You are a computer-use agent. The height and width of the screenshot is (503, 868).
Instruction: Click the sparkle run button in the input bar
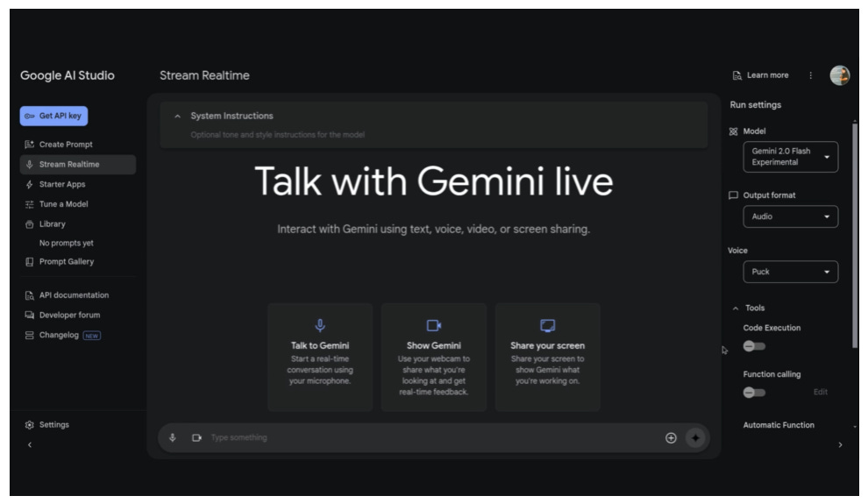pyautogui.click(x=695, y=437)
